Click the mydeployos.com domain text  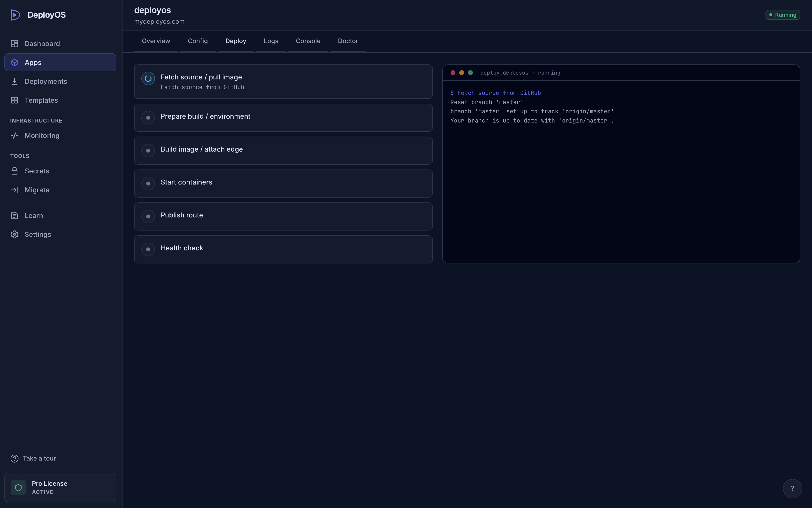[x=159, y=22]
